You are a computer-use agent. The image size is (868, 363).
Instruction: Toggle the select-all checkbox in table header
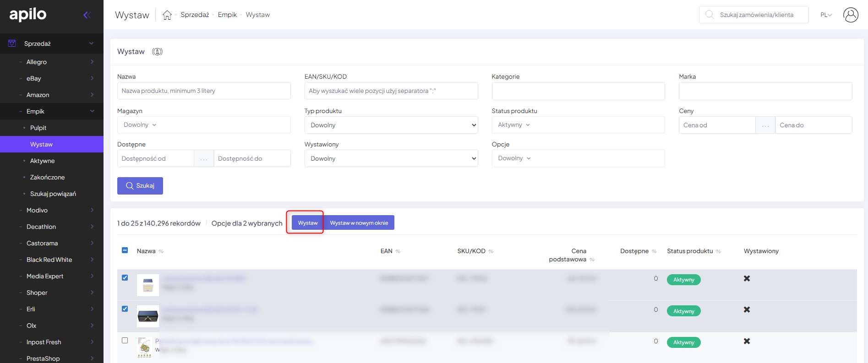tap(125, 250)
